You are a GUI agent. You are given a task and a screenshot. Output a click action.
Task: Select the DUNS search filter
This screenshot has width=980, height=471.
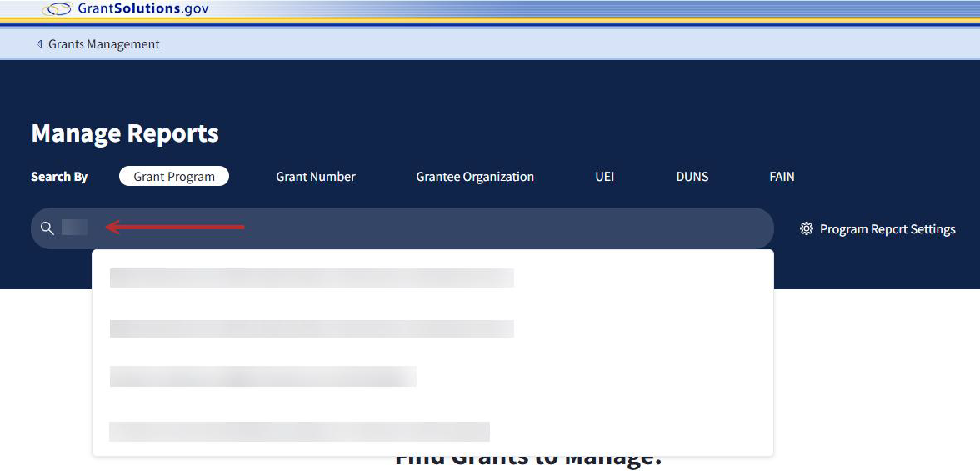point(692,177)
